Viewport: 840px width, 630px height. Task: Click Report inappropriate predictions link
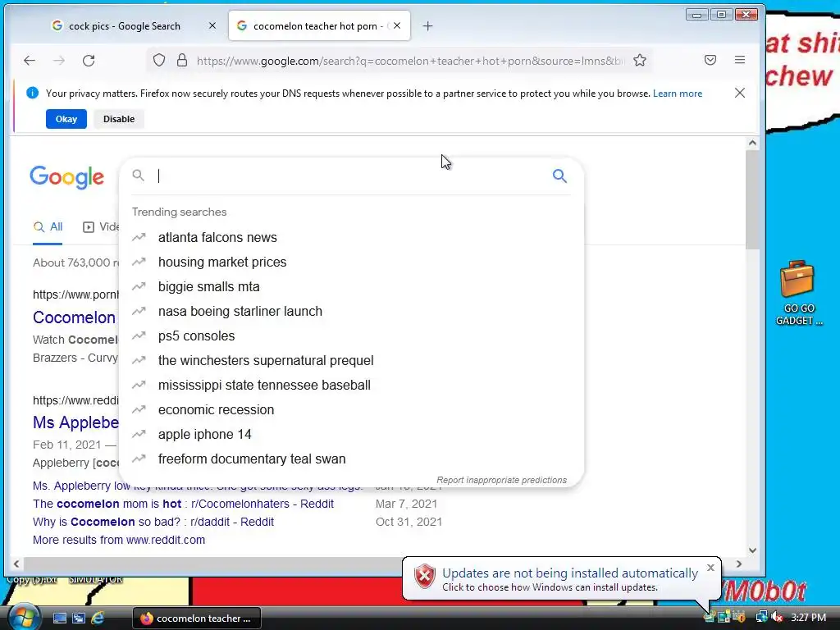[x=501, y=480]
